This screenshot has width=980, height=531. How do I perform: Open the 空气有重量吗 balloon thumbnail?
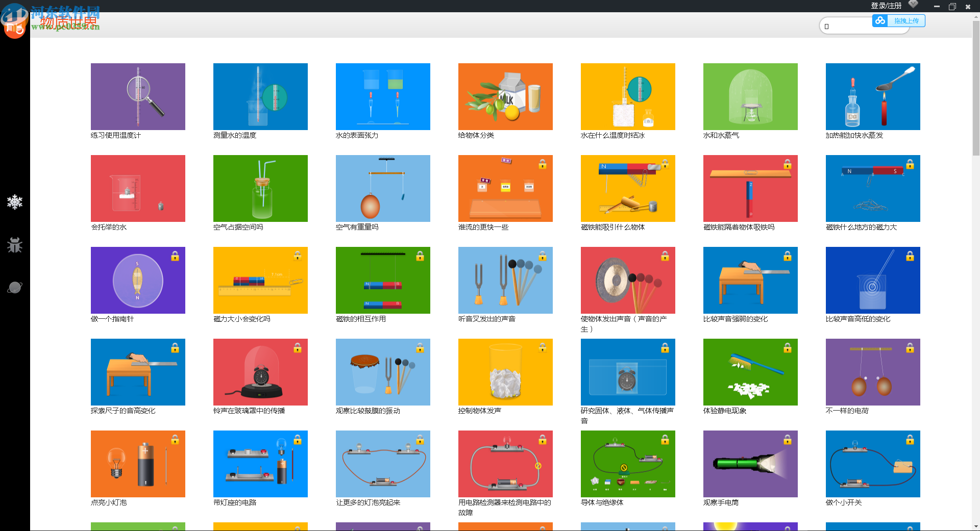pos(383,188)
